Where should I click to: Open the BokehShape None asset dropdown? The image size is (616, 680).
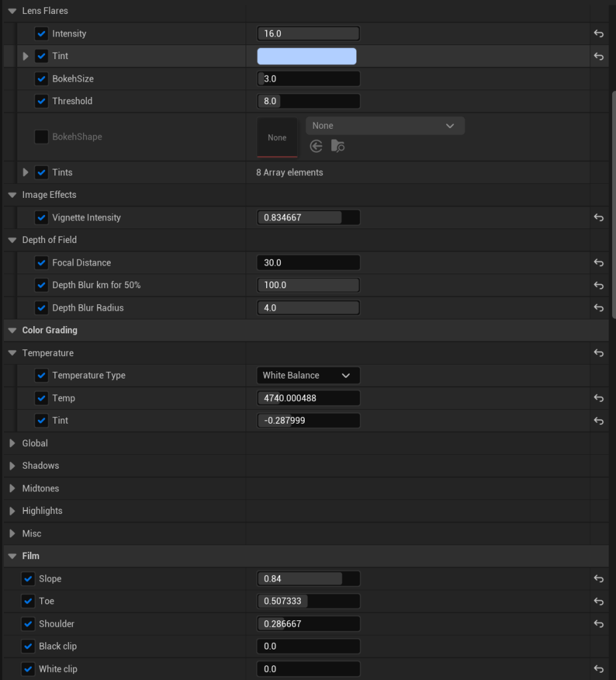pos(384,126)
